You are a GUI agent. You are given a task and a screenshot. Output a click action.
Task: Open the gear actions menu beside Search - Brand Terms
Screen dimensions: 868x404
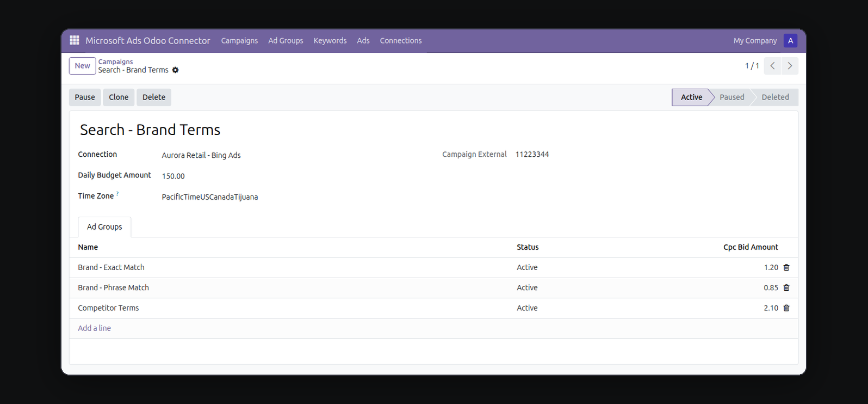click(175, 70)
